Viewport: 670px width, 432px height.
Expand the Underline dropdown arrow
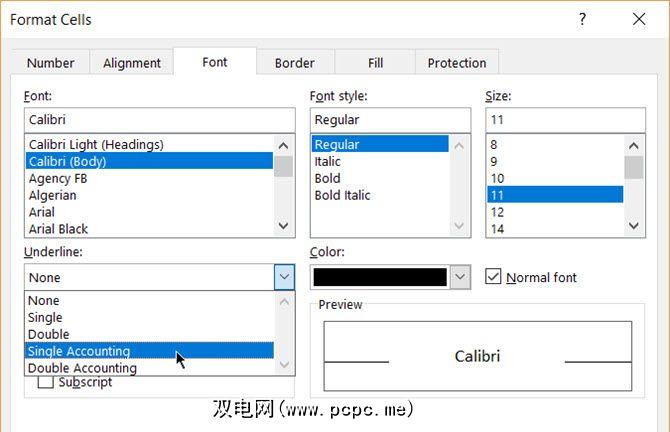(284, 277)
